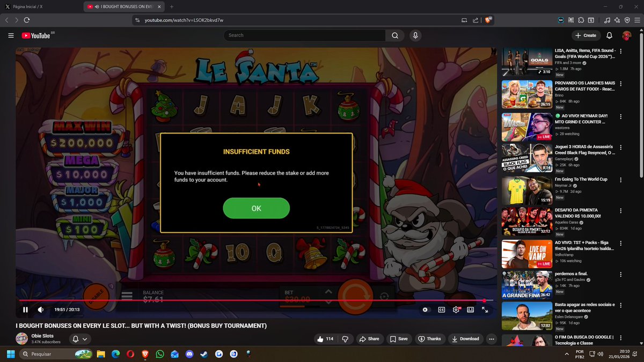Open the Pesquisar taskbar search box
The width and height of the screenshot is (644, 362).
tap(55, 354)
